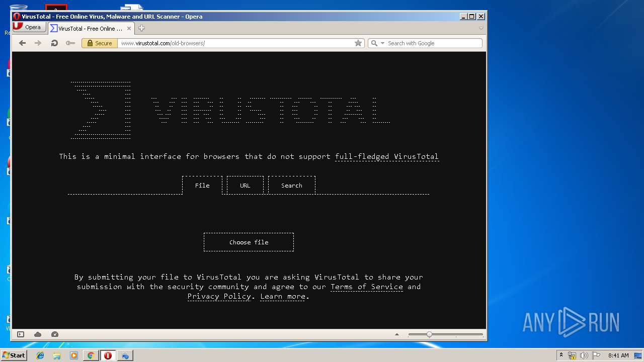Click the Choose file button

tap(249, 242)
